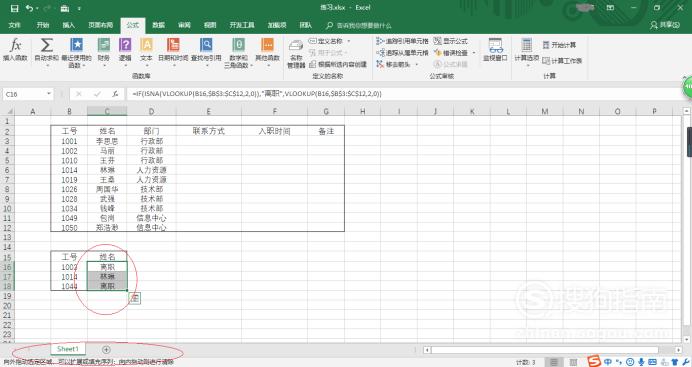Expand the Undo history dropdown arrow
The image size is (692, 367).
click(37, 8)
